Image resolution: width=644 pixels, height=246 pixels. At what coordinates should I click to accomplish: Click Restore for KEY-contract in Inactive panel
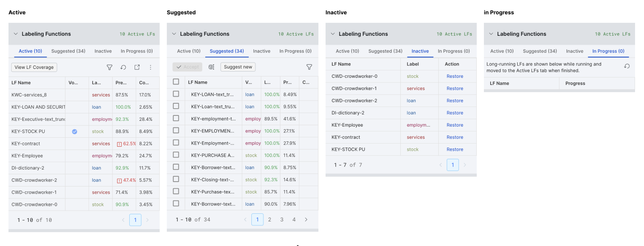[x=455, y=137]
